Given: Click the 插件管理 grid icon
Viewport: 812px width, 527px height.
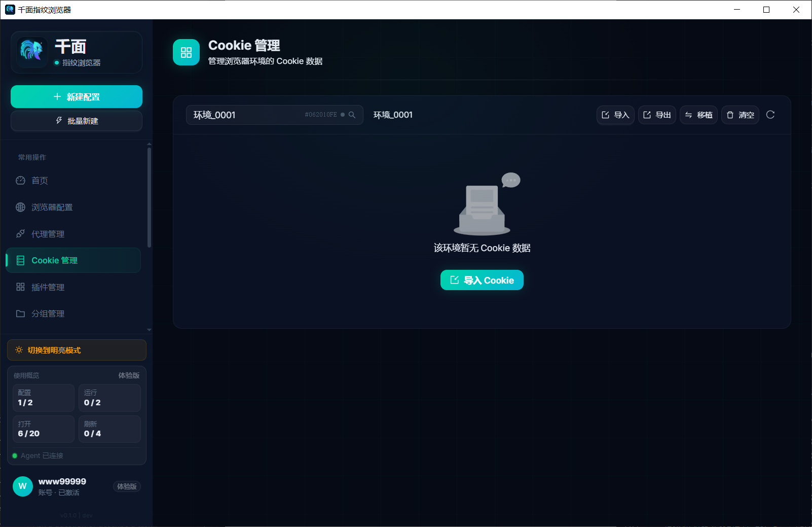Looking at the screenshot, I should [20, 287].
